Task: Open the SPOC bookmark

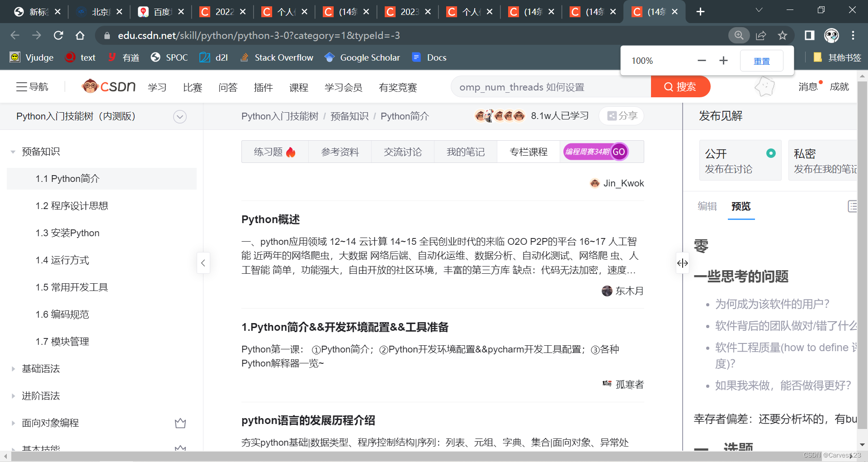Action: [169, 57]
